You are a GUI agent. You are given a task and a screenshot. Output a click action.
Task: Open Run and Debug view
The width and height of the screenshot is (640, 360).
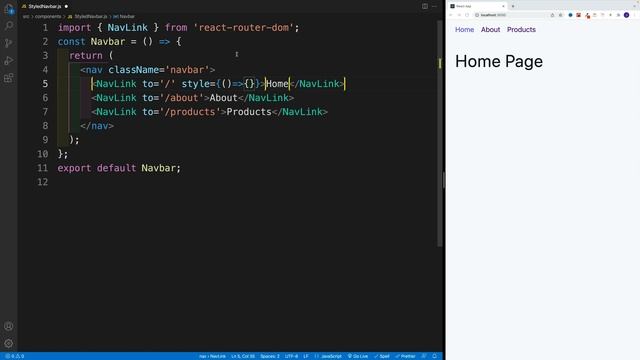[9, 60]
